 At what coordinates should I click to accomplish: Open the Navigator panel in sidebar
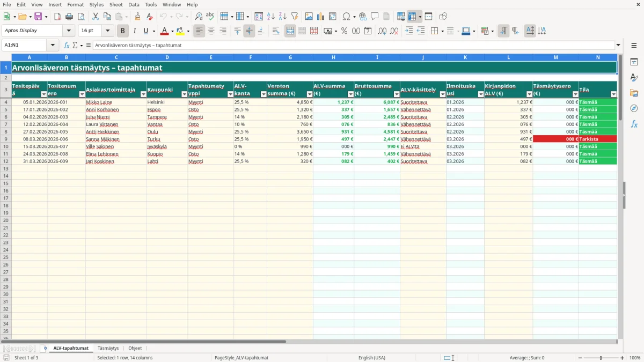[x=634, y=108]
